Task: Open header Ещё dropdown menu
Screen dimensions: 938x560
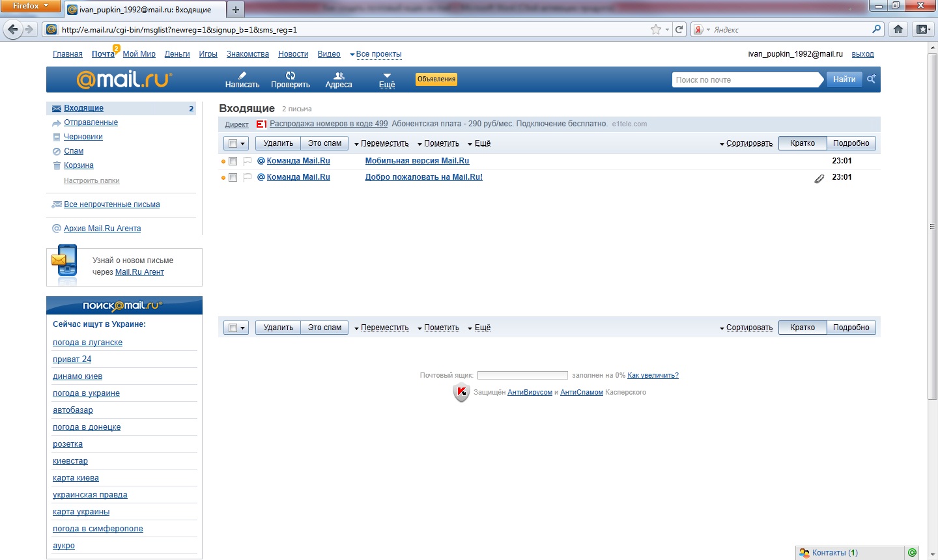Action: click(387, 81)
